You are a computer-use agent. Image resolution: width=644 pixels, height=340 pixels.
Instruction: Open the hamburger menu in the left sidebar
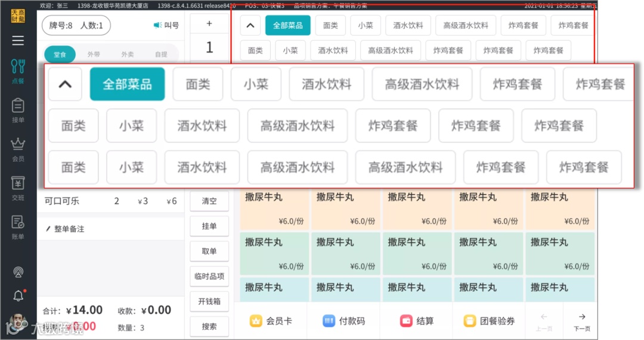pyautogui.click(x=18, y=41)
